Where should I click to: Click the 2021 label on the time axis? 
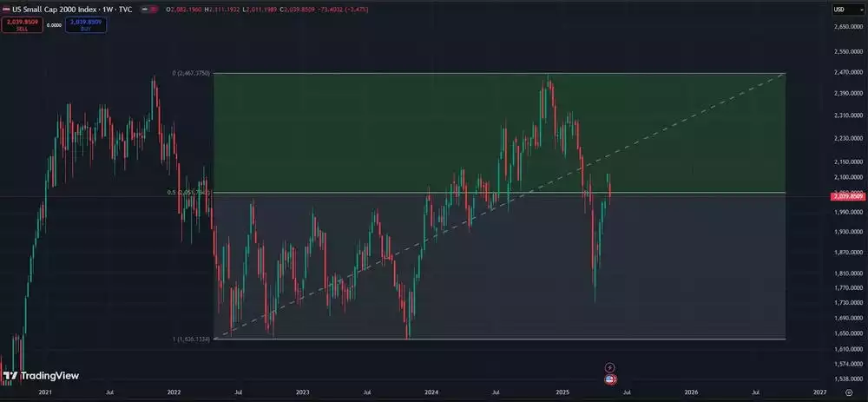tap(45, 392)
